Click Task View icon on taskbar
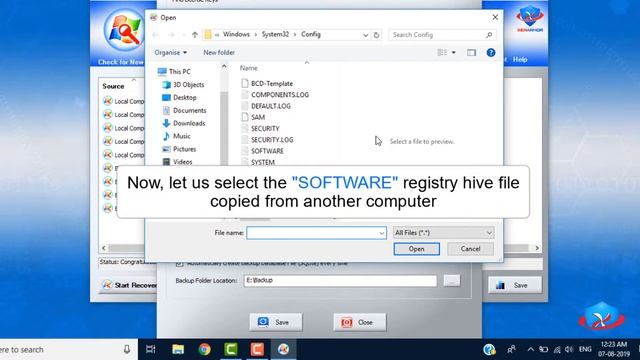The width and height of the screenshot is (640, 360). (151, 349)
